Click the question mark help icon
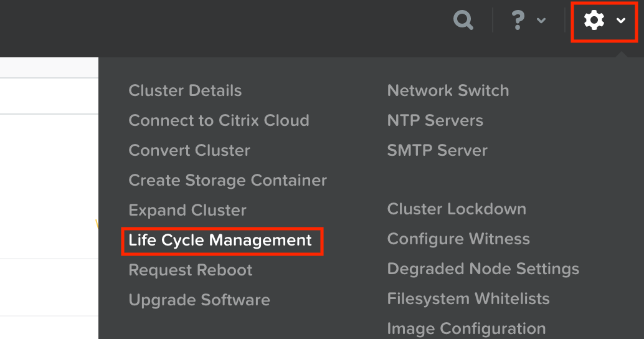The height and width of the screenshot is (339, 644). pos(517,21)
